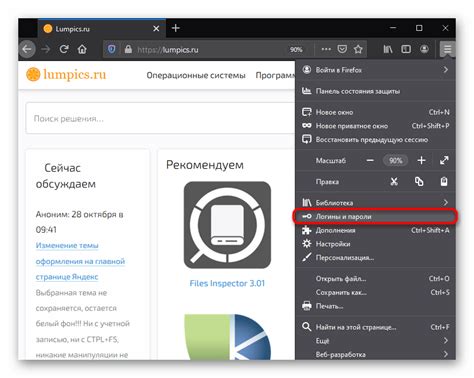The height and width of the screenshot is (378, 474).
Task: Expand the Библиотека submenu
Action: point(375,202)
